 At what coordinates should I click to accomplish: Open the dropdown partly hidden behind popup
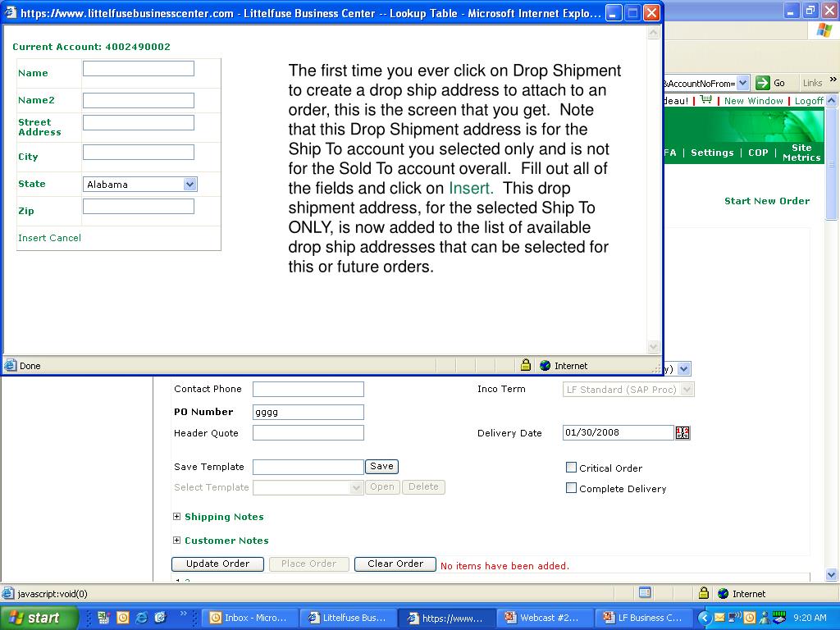[x=684, y=368]
